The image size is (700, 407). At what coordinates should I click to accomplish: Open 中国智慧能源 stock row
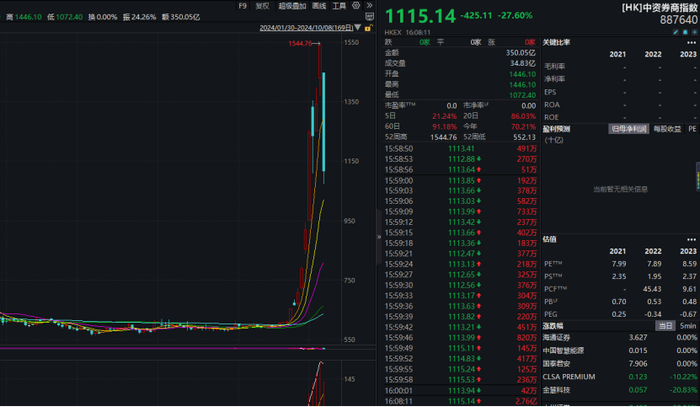[620, 351]
